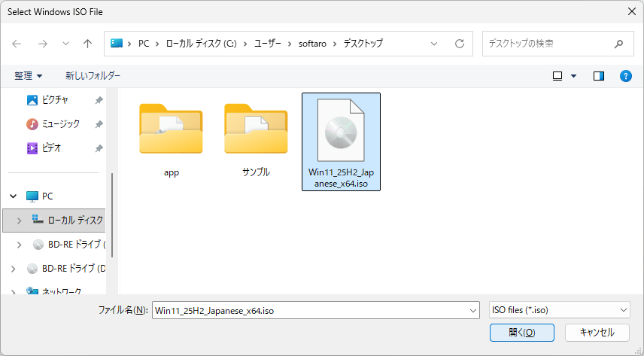Screen dimensions: 644x356
Task: Refresh the Desktop folder listing
Action: (x=459, y=44)
